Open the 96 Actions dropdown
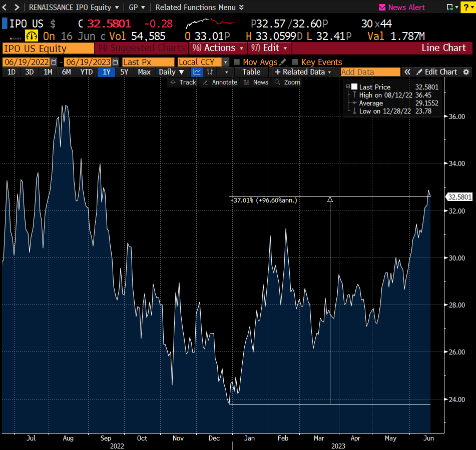The width and height of the screenshot is (476, 450). pos(217,48)
